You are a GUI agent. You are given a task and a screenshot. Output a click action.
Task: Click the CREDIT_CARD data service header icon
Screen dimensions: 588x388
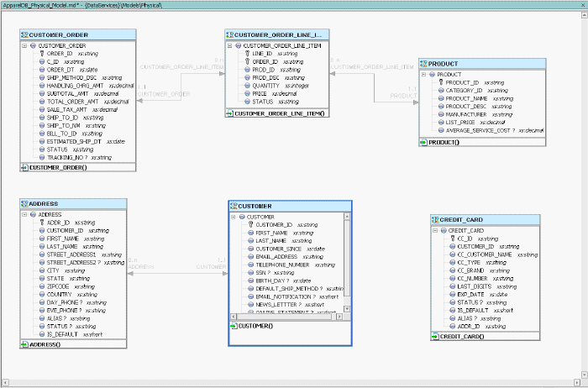[435, 220]
